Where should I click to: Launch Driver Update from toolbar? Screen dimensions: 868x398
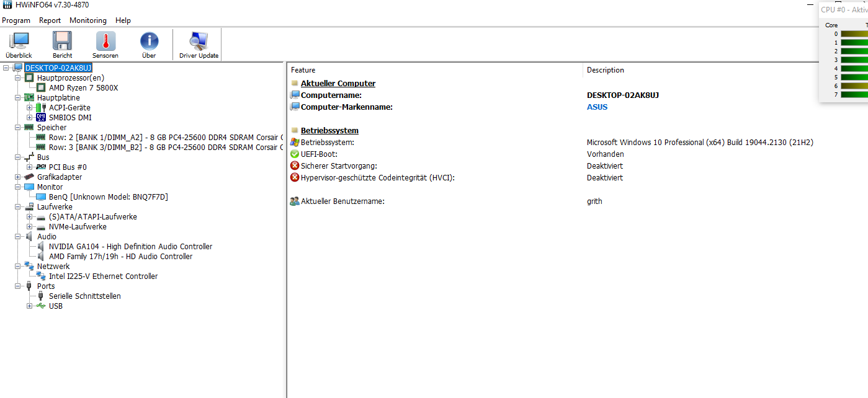[199, 45]
